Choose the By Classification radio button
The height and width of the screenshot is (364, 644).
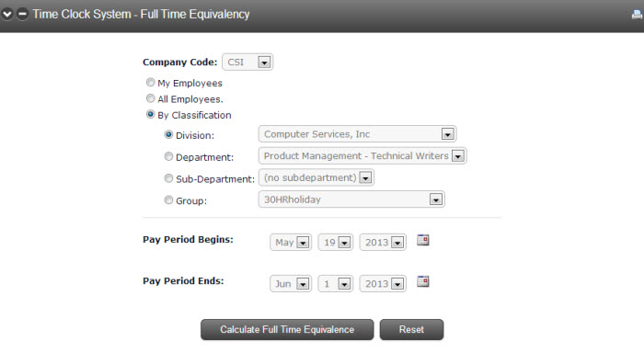click(x=150, y=115)
